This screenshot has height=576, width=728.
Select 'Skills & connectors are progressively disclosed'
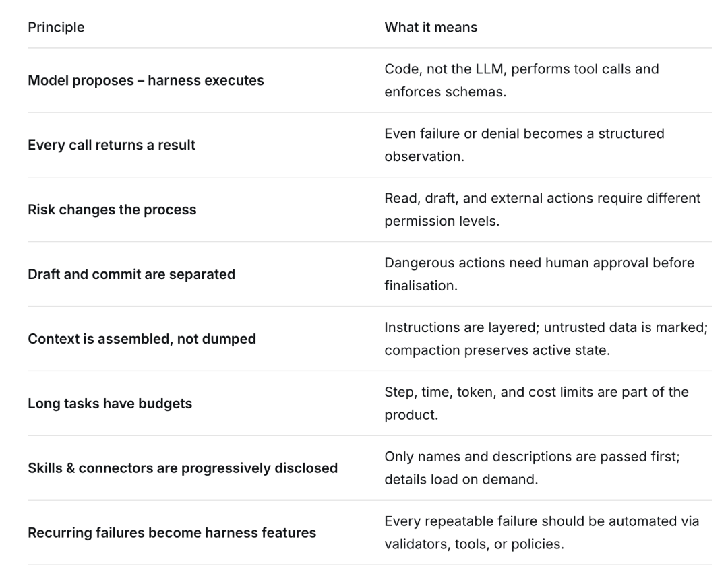point(183,468)
